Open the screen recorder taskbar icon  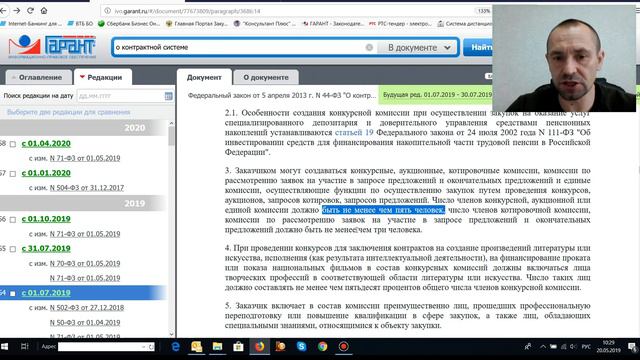click(344, 347)
